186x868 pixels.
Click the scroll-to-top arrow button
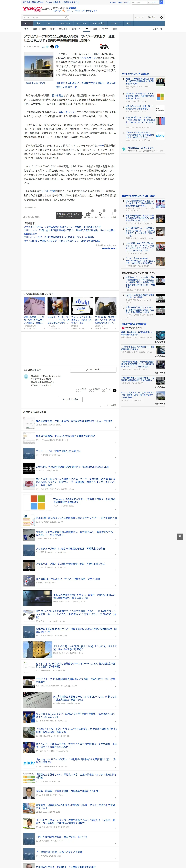(x=180, y=537)
